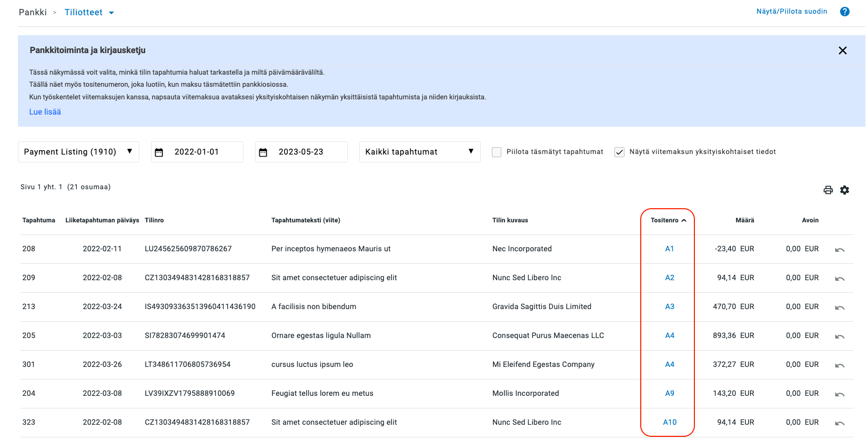Open the Payment Listing (1910) account dropdown
This screenshot has height=440, width=868.
[78, 152]
